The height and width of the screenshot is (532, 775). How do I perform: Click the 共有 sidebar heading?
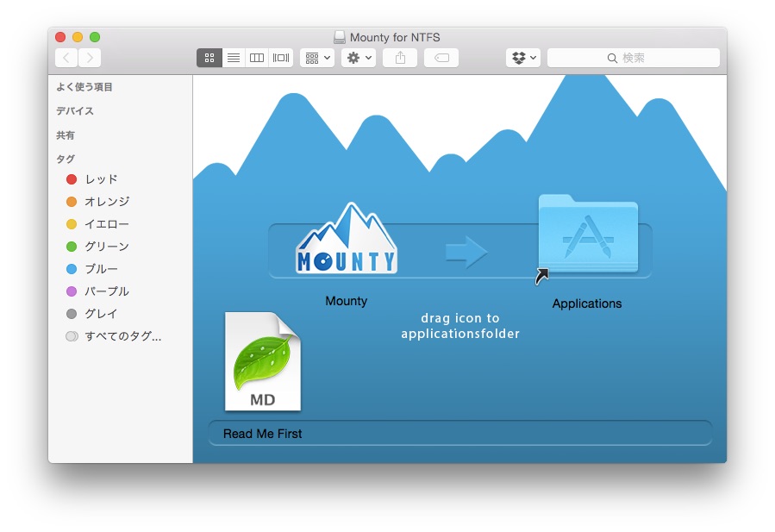pos(66,135)
